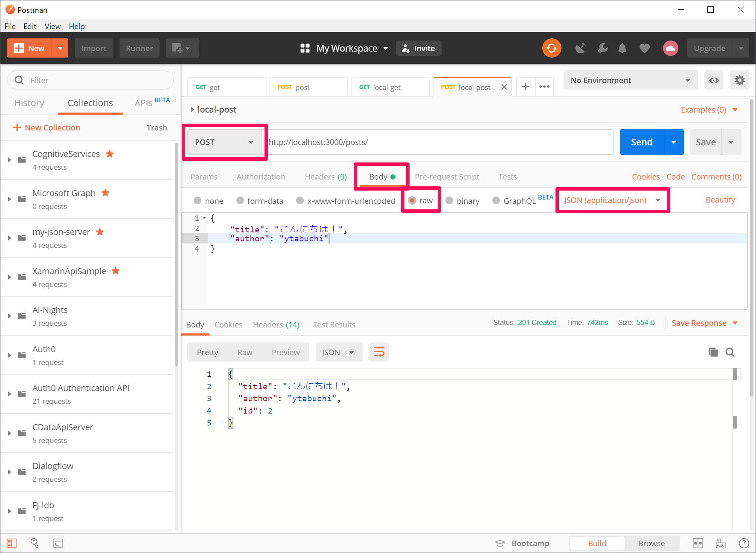
Task: Open the Test Results response tab
Action: [x=334, y=324]
